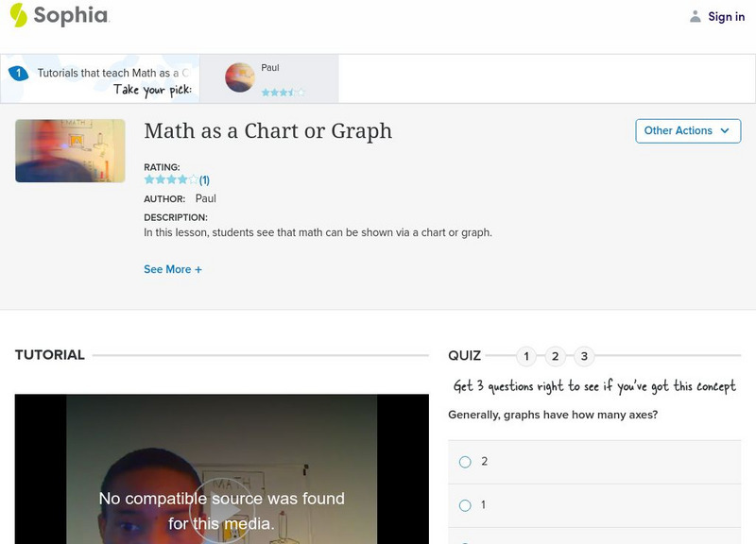This screenshot has height=544, width=756.
Task: Select quiz answer 2
Action: coord(465,462)
